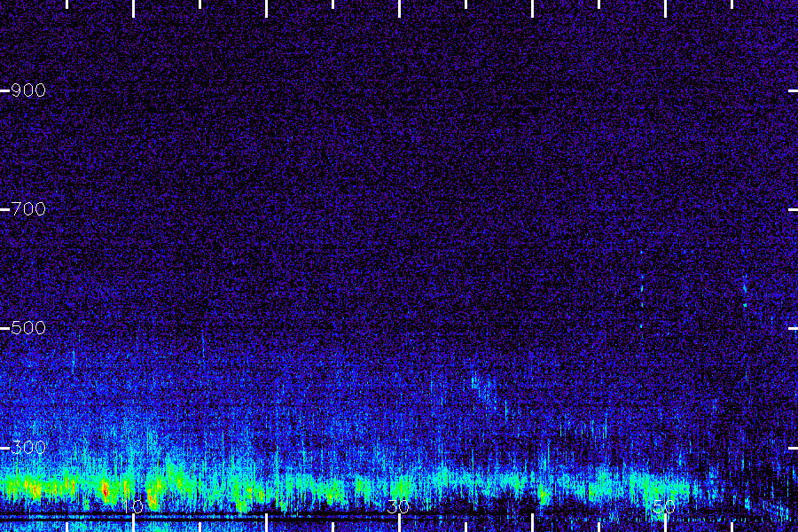Viewport: 798px width, 532px height.
Task: Select the 30 time axis label
Action: (398, 506)
